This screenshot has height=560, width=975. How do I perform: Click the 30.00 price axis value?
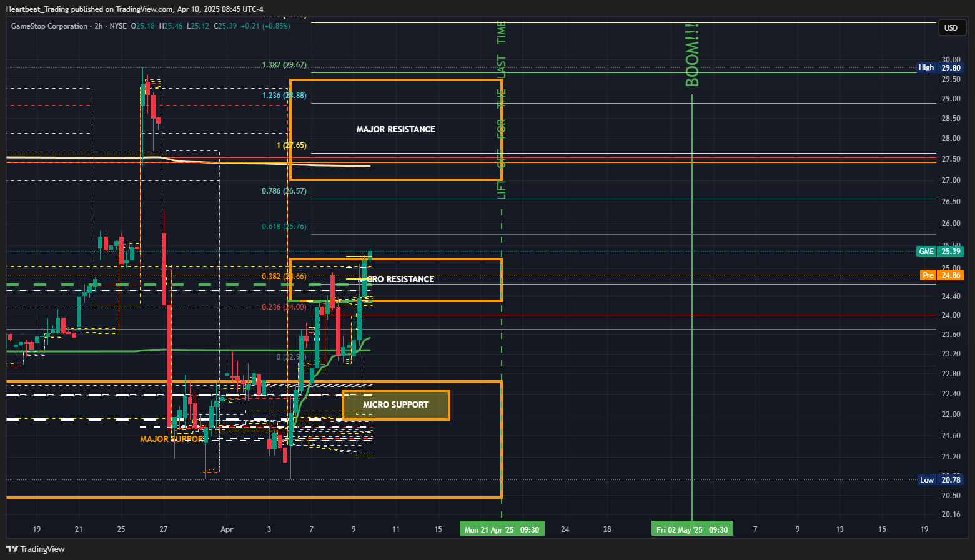click(951, 60)
